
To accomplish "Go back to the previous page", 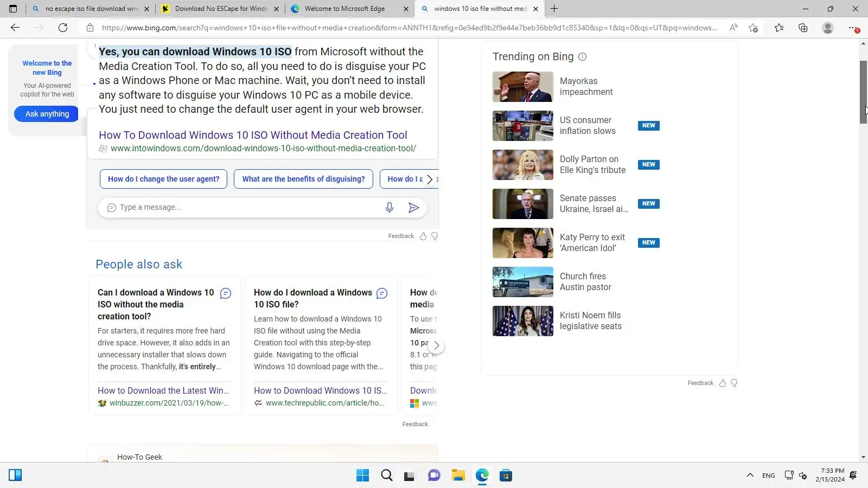I will pos(15,28).
